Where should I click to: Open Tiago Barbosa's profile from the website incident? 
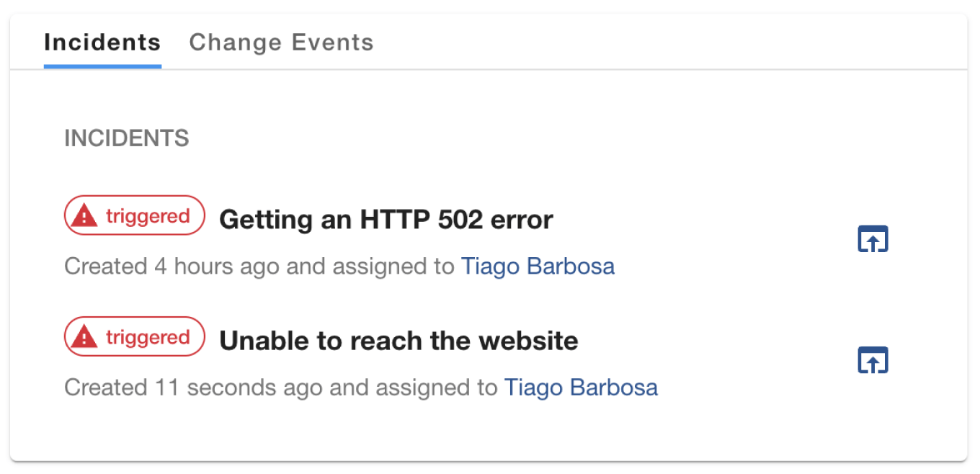click(x=581, y=388)
